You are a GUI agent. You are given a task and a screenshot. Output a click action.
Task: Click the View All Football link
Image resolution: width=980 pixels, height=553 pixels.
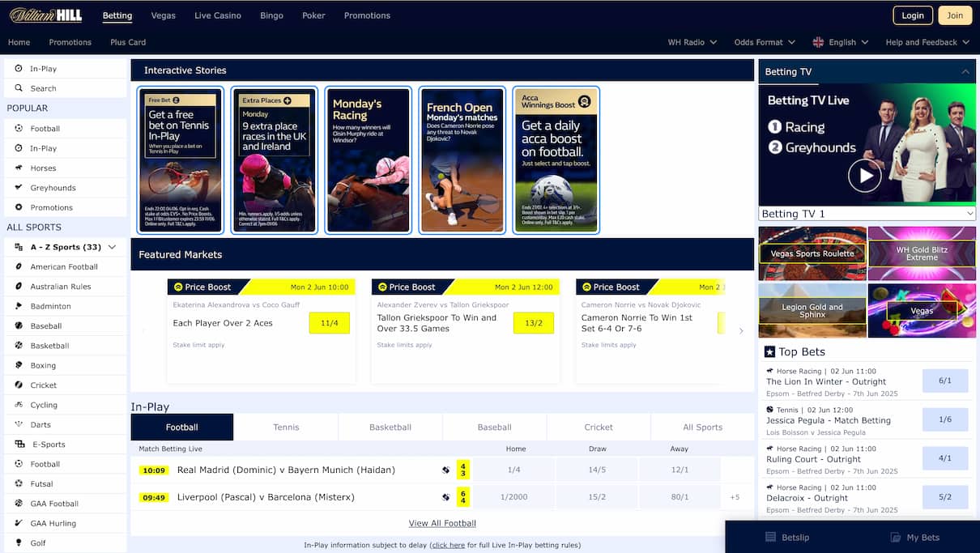pos(442,523)
